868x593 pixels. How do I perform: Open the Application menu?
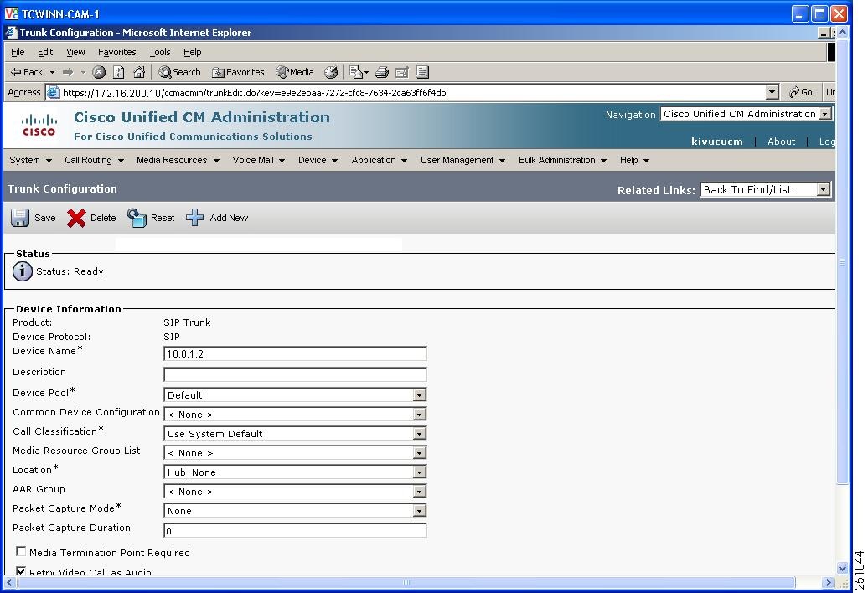coord(380,161)
